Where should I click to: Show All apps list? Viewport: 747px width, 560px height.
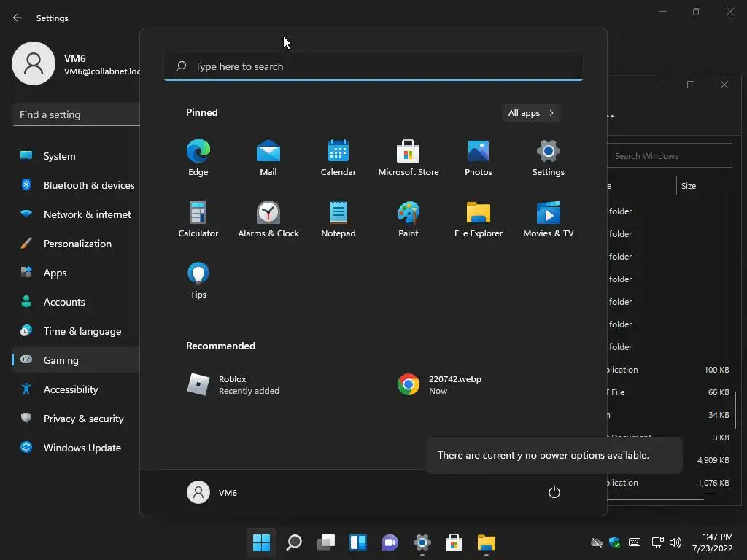[531, 113]
